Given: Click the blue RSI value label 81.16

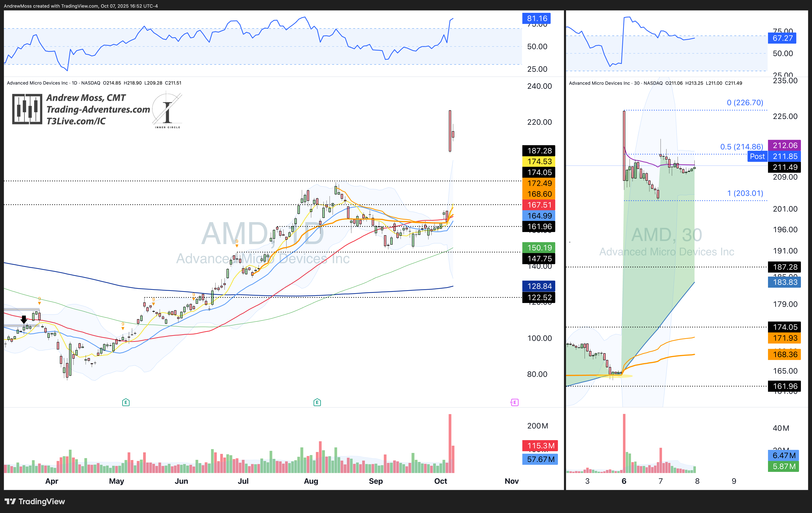Looking at the screenshot, I should (537, 19).
